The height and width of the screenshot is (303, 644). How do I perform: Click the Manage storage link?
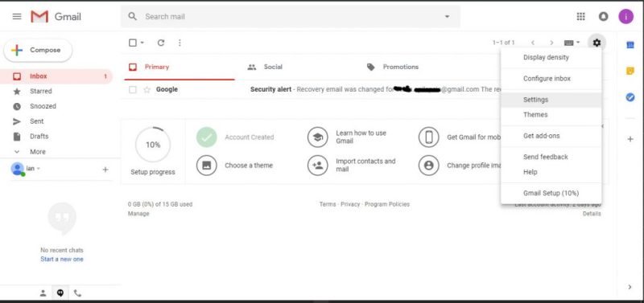(138, 214)
